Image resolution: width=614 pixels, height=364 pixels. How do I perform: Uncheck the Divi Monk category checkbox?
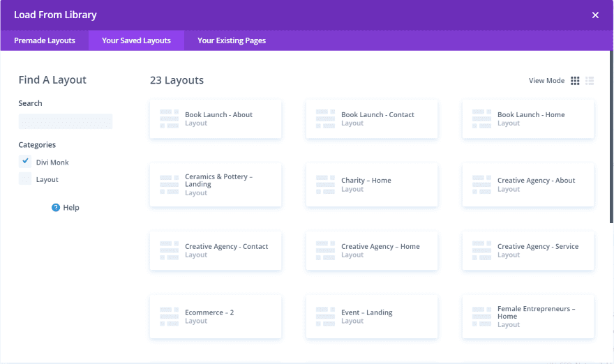tap(25, 161)
